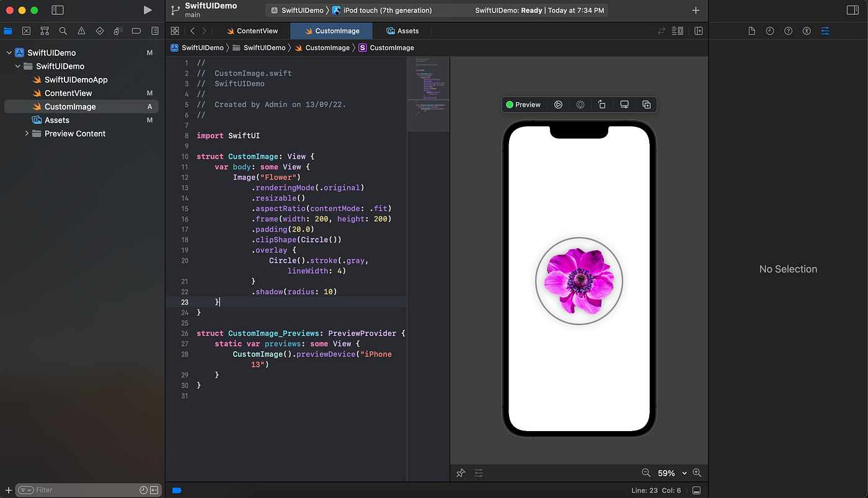Add a new editor tab with the plus button

[x=696, y=10]
